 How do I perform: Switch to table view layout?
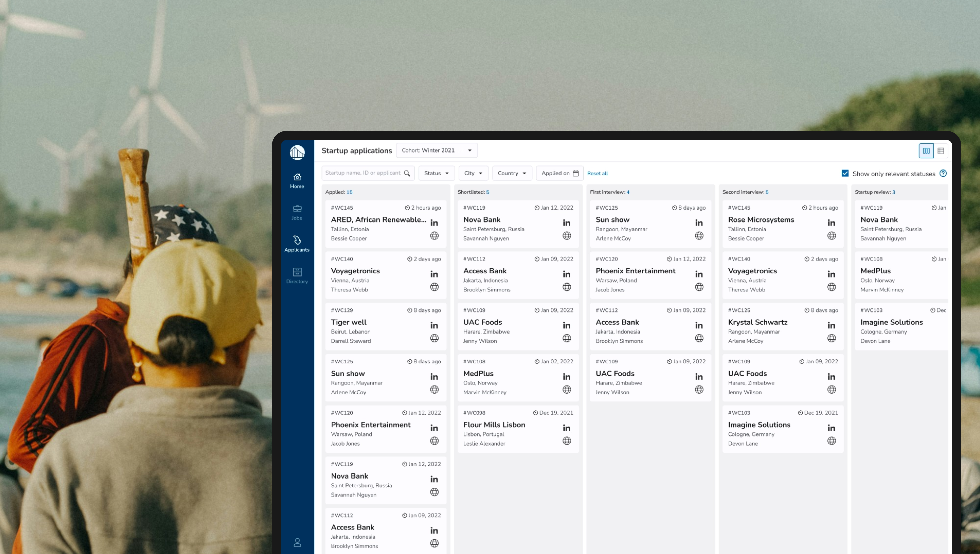(x=941, y=151)
